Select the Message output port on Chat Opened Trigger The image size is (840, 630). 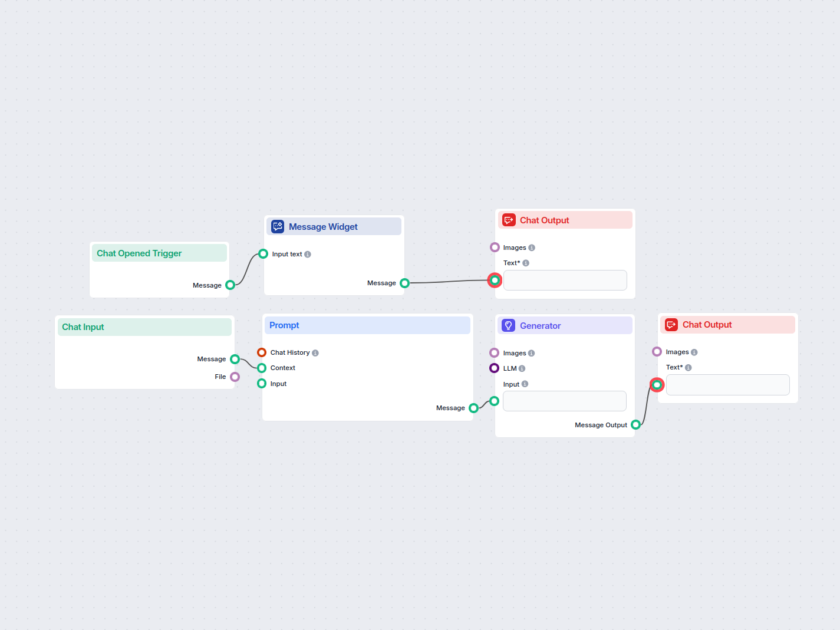click(x=230, y=285)
